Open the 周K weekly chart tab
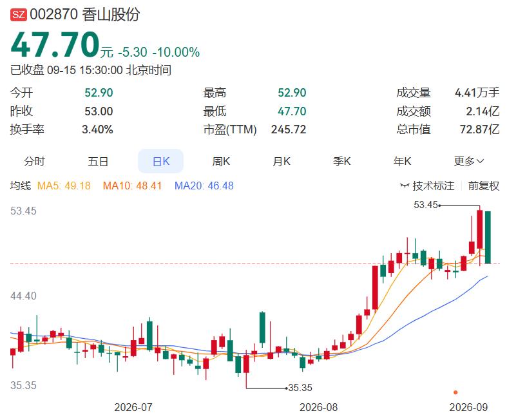Image resolution: width=507 pixels, height=420 pixels. pos(221,161)
